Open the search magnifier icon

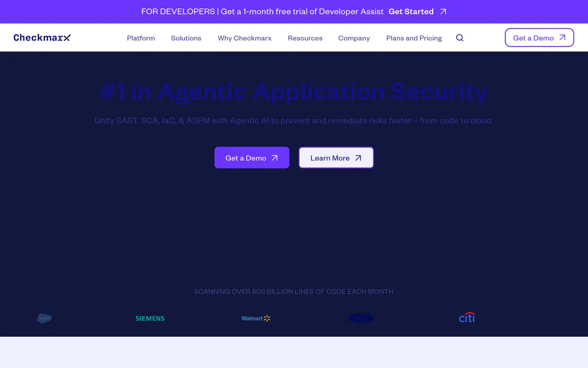pos(459,37)
